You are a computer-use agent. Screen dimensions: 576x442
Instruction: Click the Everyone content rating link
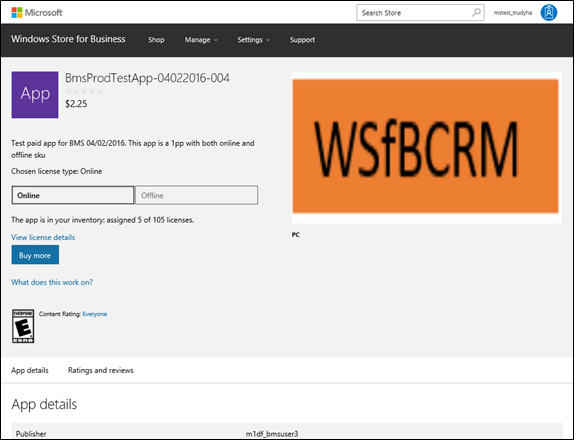(95, 314)
